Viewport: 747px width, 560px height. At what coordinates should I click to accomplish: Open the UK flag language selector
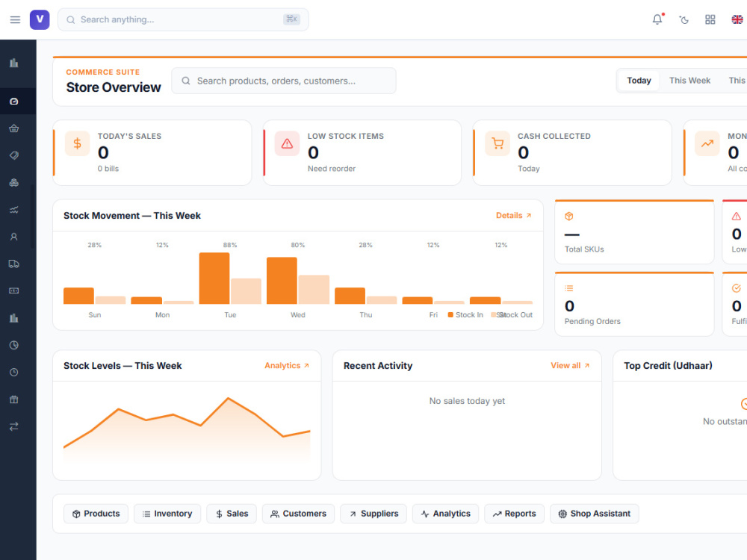737,19
